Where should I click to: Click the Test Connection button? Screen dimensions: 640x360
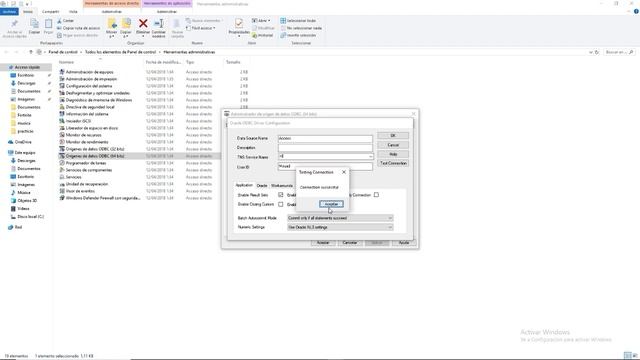point(393,163)
